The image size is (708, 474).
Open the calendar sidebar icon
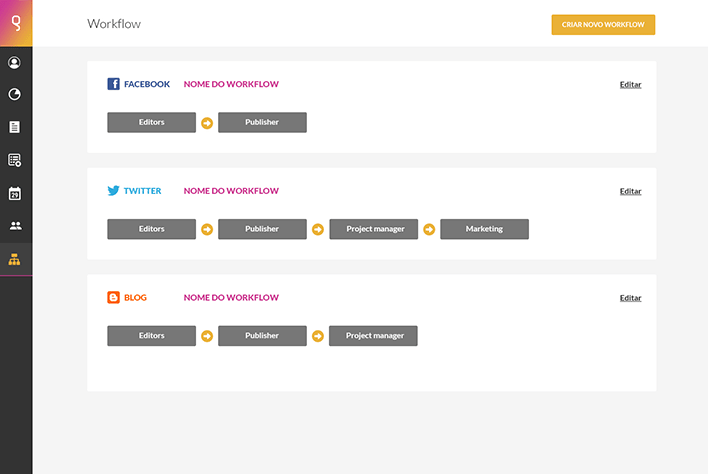[14, 193]
